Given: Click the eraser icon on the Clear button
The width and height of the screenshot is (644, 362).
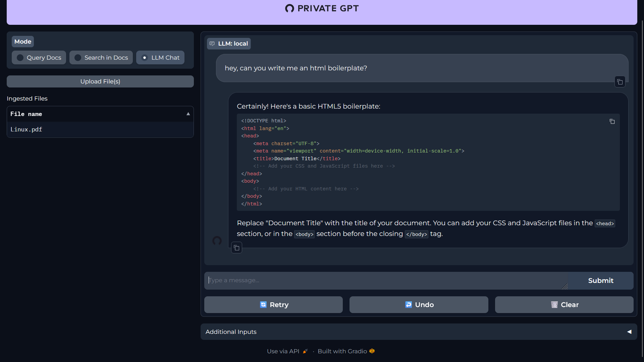Looking at the screenshot, I should pos(554,305).
